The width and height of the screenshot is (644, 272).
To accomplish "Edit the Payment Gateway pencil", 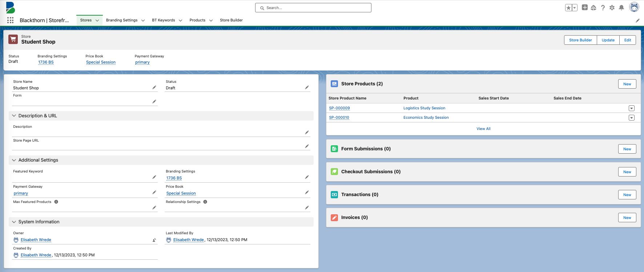I will point(154,192).
